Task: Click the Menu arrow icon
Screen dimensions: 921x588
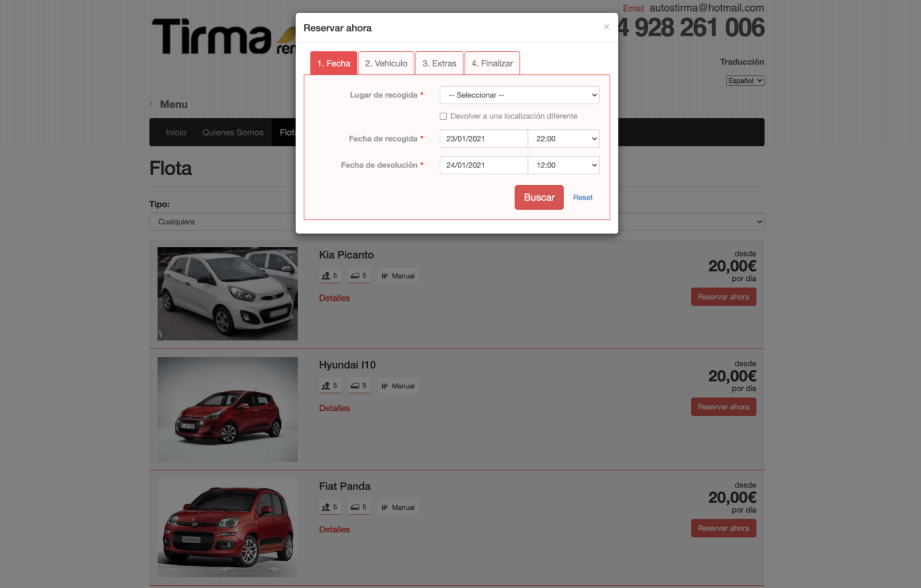Action: (151, 104)
